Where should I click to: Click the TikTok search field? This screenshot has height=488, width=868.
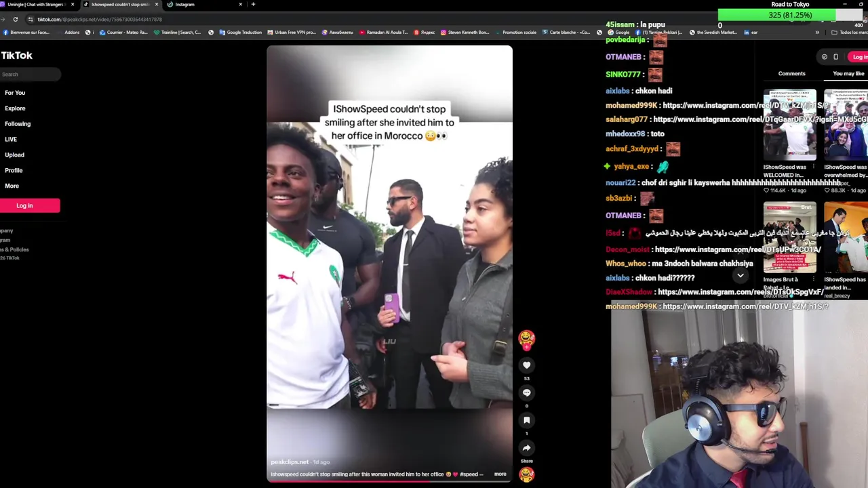(x=30, y=75)
